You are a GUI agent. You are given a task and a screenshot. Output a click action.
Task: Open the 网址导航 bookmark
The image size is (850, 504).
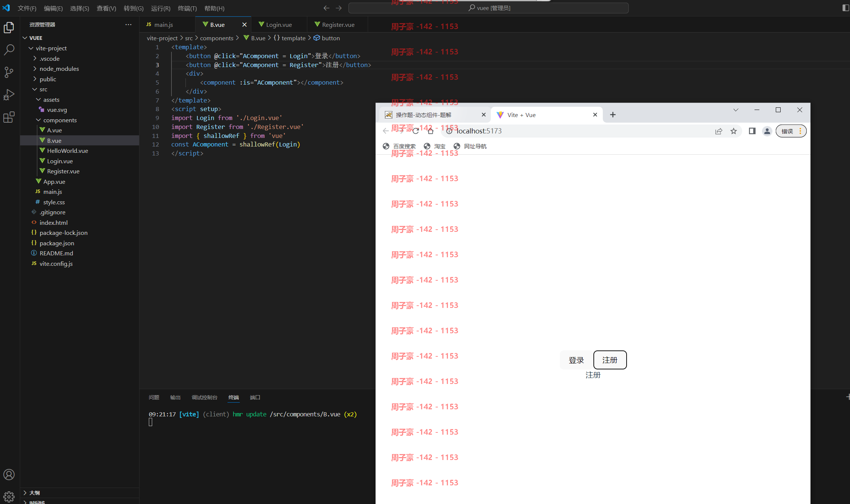point(470,146)
